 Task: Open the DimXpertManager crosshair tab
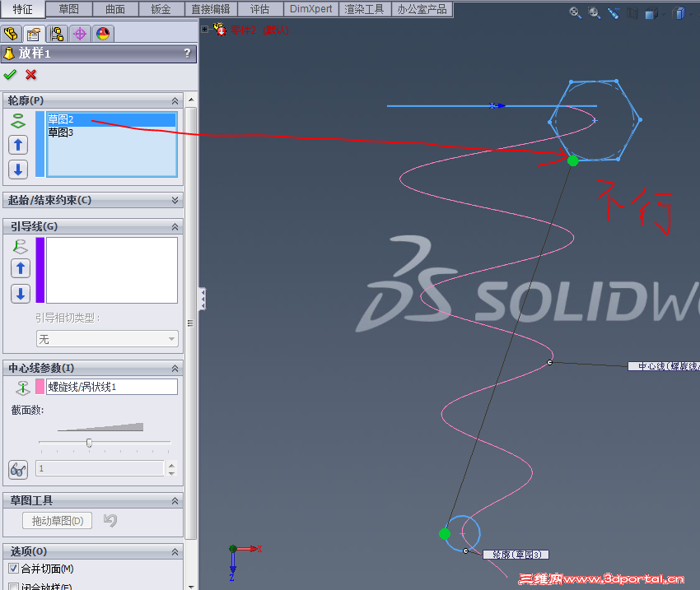click(x=80, y=34)
